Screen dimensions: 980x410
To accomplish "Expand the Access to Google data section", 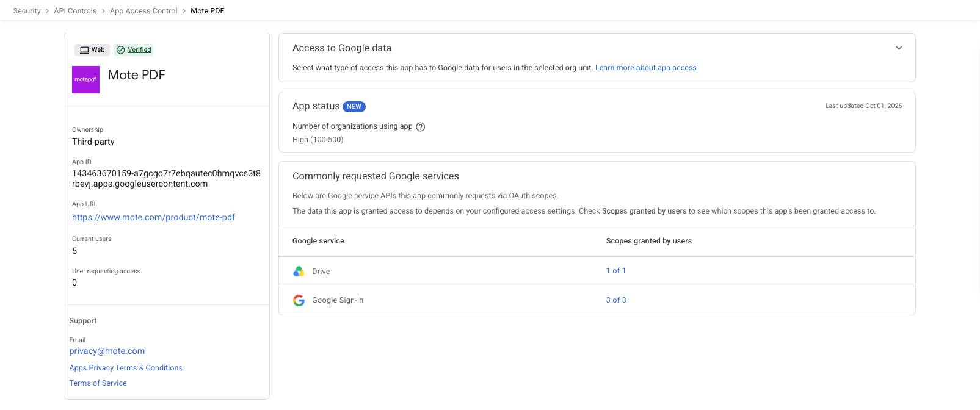I will tap(899, 48).
